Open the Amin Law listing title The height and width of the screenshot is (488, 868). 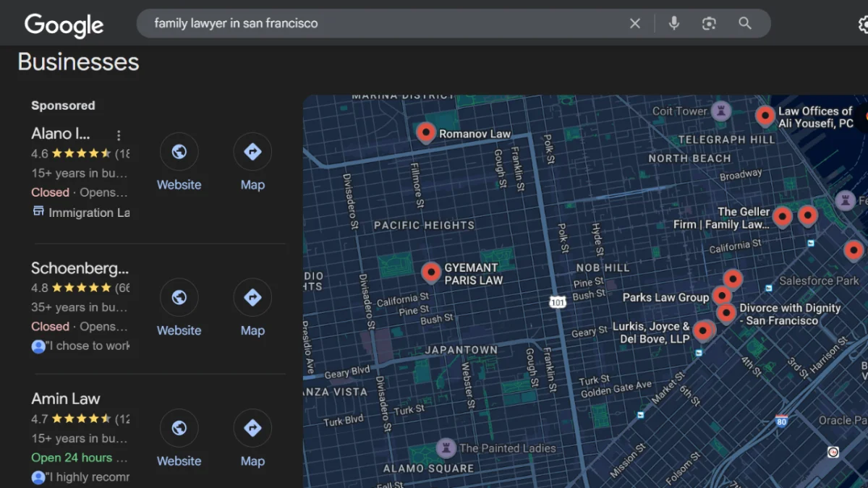66,398
